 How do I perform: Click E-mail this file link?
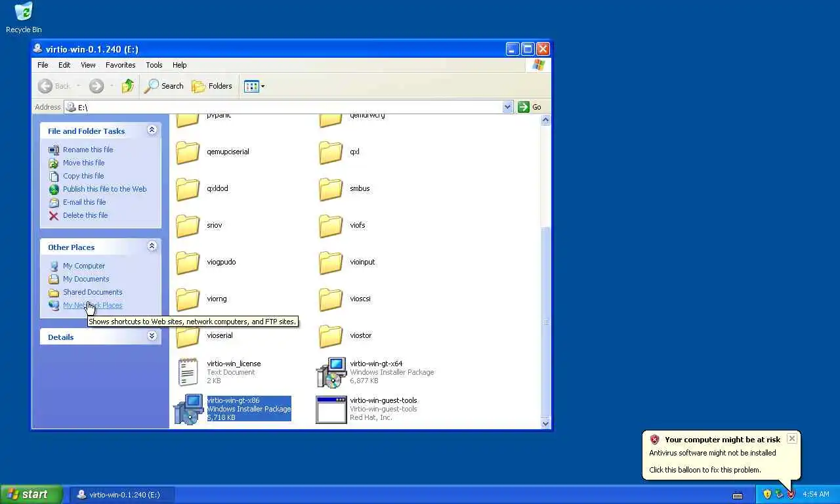pyautogui.click(x=84, y=202)
